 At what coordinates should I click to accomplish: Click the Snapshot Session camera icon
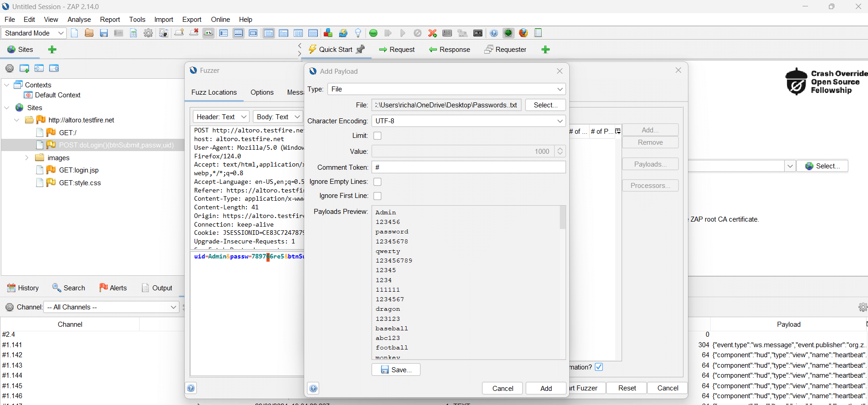click(x=119, y=33)
